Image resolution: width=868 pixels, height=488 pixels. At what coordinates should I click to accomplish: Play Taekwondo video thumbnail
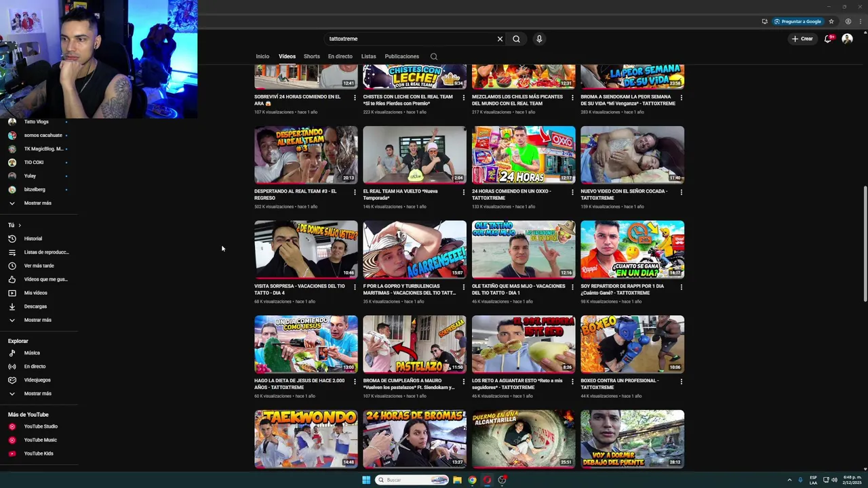coord(306,439)
